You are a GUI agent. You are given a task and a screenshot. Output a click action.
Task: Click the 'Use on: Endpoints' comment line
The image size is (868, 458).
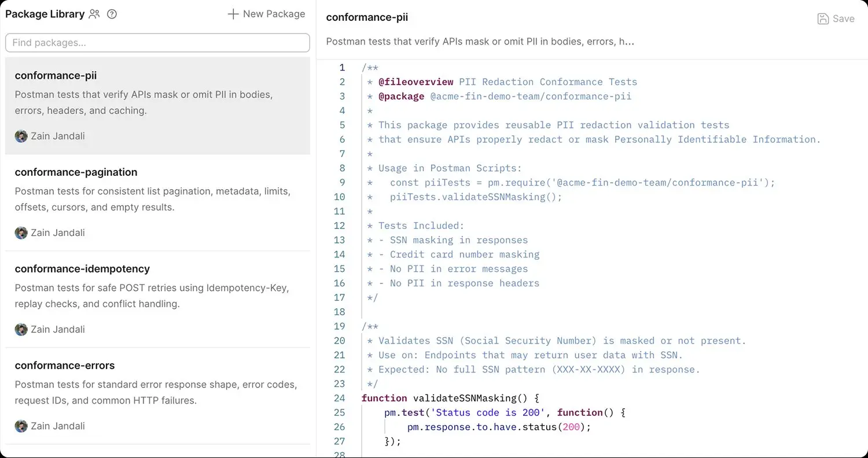[x=525, y=355]
